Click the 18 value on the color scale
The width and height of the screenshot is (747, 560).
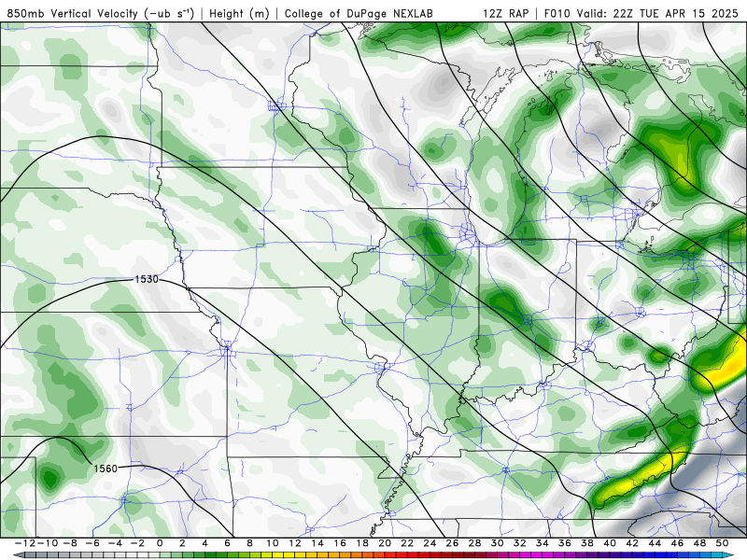(x=362, y=543)
